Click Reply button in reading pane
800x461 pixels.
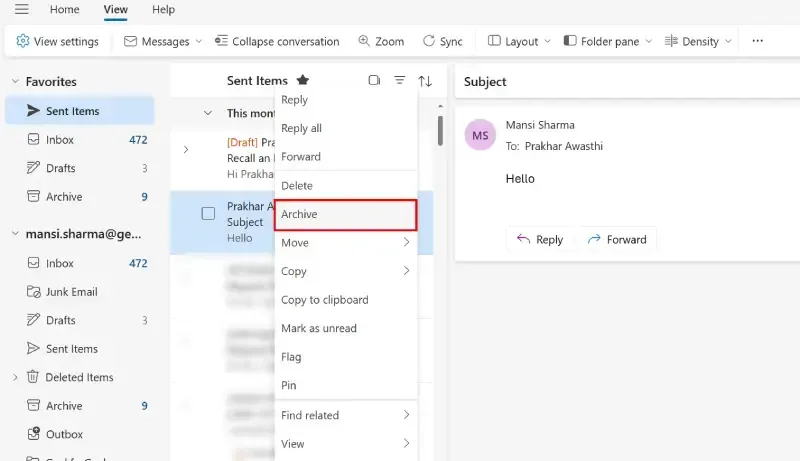540,239
